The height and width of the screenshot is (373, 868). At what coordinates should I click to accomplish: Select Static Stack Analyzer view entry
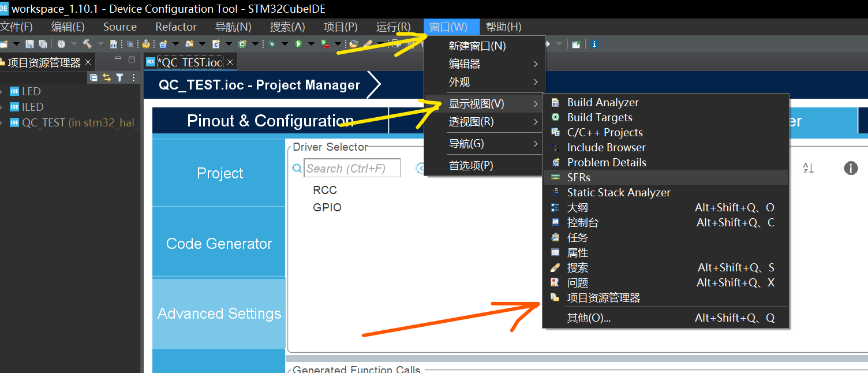click(x=665, y=192)
